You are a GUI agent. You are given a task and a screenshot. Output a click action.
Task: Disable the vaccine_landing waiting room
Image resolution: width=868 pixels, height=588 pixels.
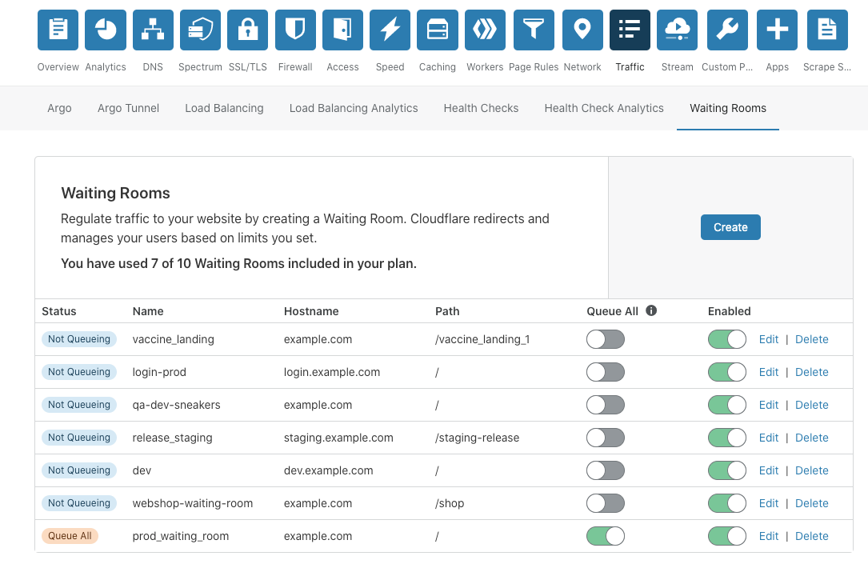pos(727,339)
